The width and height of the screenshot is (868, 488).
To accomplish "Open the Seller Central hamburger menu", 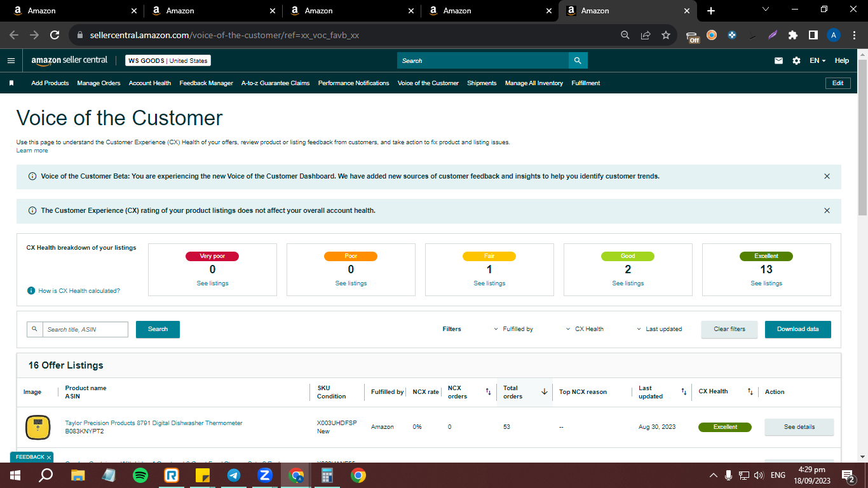I will (11, 61).
